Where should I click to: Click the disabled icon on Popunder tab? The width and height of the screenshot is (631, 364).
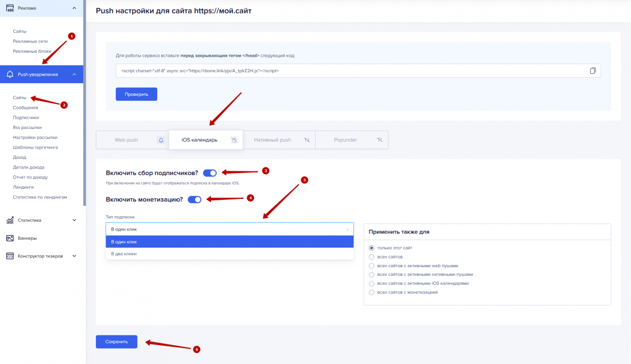point(380,140)
